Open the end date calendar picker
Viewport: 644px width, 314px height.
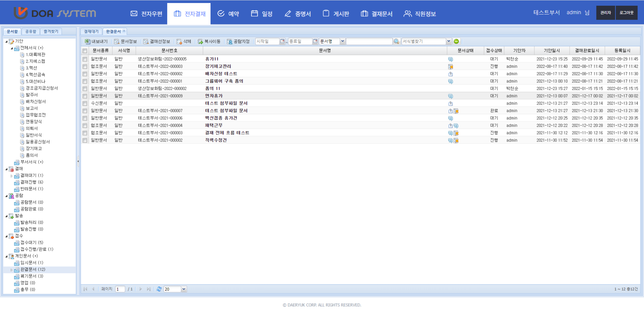point(315,41)
